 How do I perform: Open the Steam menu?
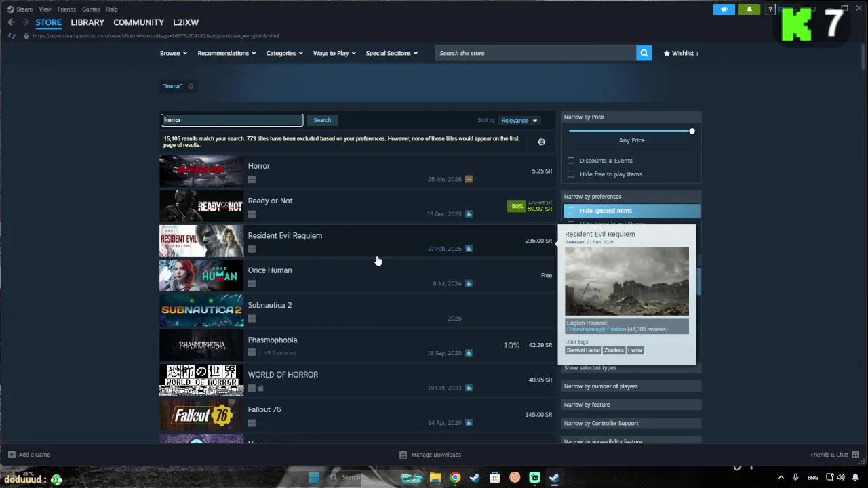point(24,9)
